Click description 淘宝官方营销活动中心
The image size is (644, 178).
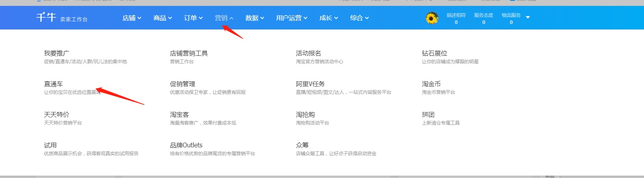click(320, 62)
